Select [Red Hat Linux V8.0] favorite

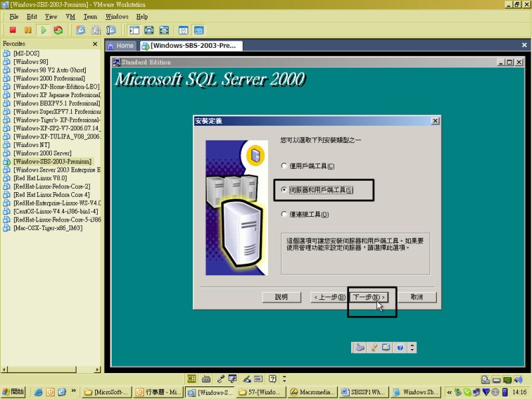click(x=40, y=178)
